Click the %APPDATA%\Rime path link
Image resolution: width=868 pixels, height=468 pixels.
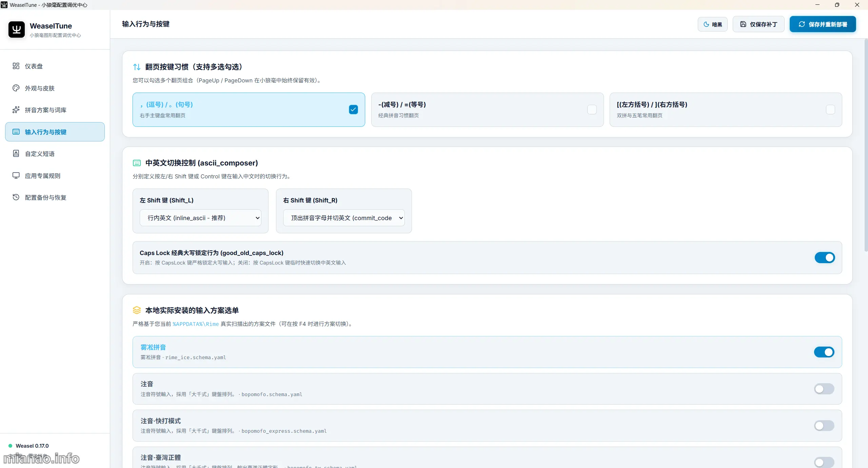[x=196, y=324]
